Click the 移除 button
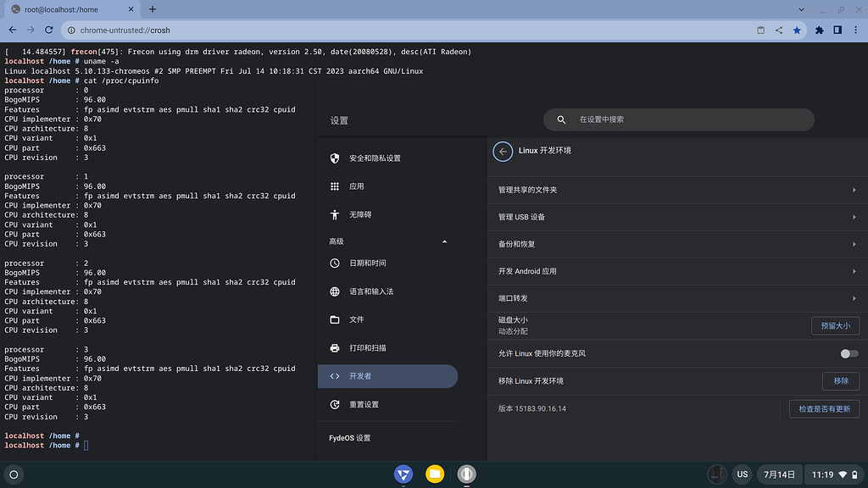The width and height of the screenshot is (868, 488). 840,381
